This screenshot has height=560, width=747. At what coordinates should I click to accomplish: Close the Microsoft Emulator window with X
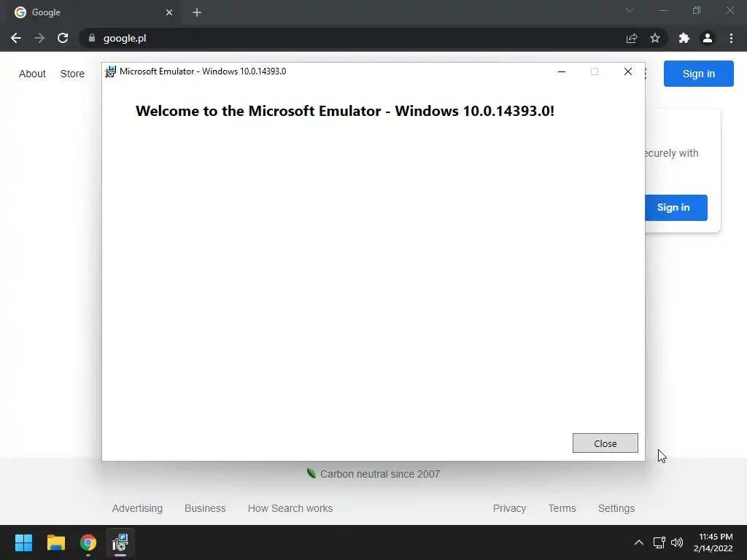[x=628, y=71]
